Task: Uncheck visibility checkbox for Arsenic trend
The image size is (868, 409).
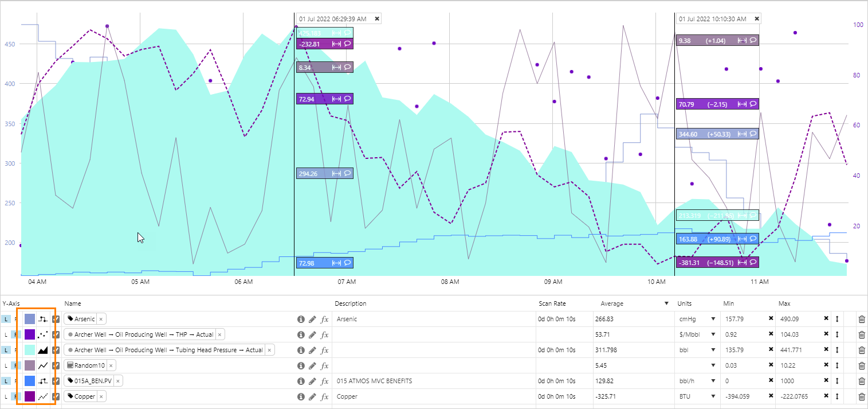Action: pyautogui.click(x=56, y=319)
